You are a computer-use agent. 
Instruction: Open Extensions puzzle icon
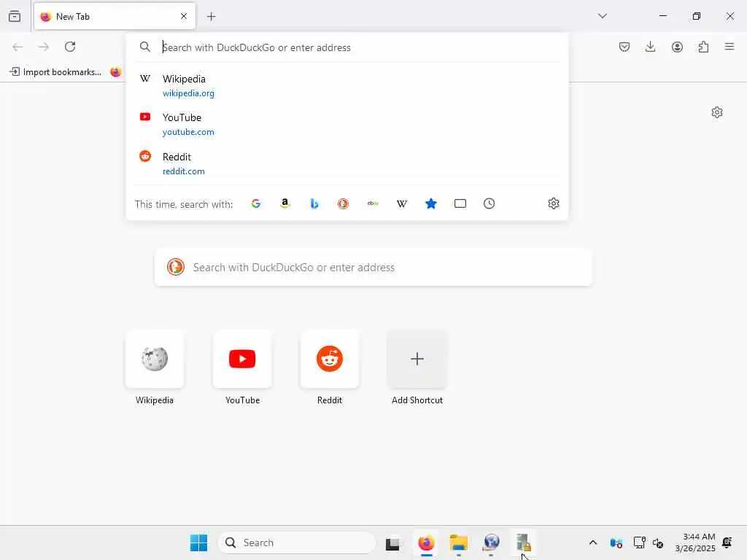[x=703, y=47]
